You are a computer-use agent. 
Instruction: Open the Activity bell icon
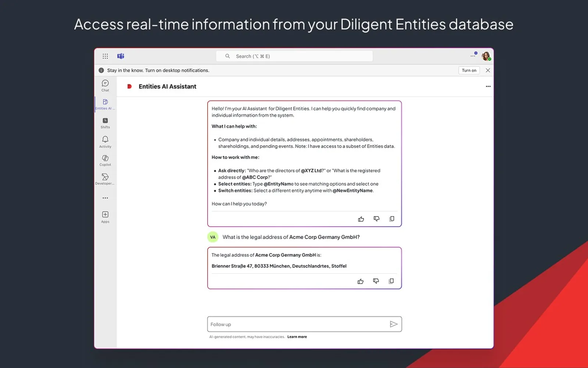105,142
